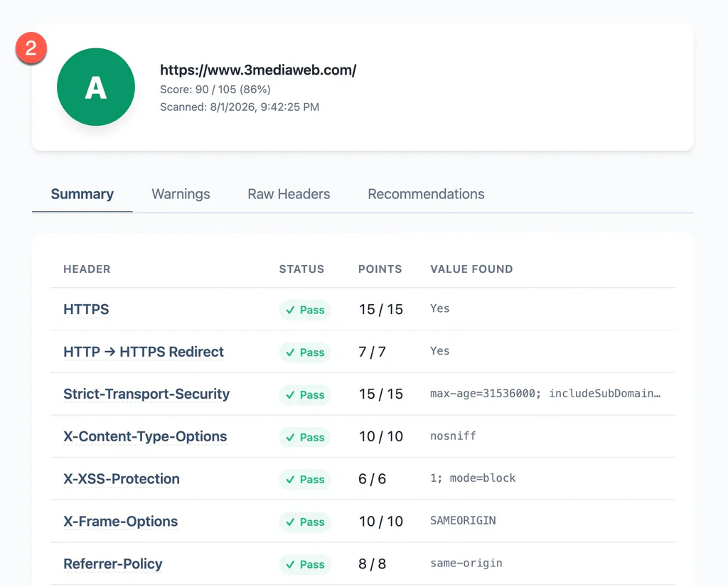Viewport: 728px width, 587px height.
Task: Select the 1; mode=block value
Action: pos(473,478)
